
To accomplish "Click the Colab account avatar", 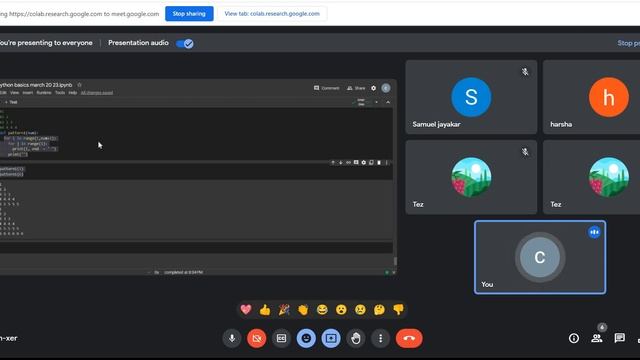I will point(386,88).
